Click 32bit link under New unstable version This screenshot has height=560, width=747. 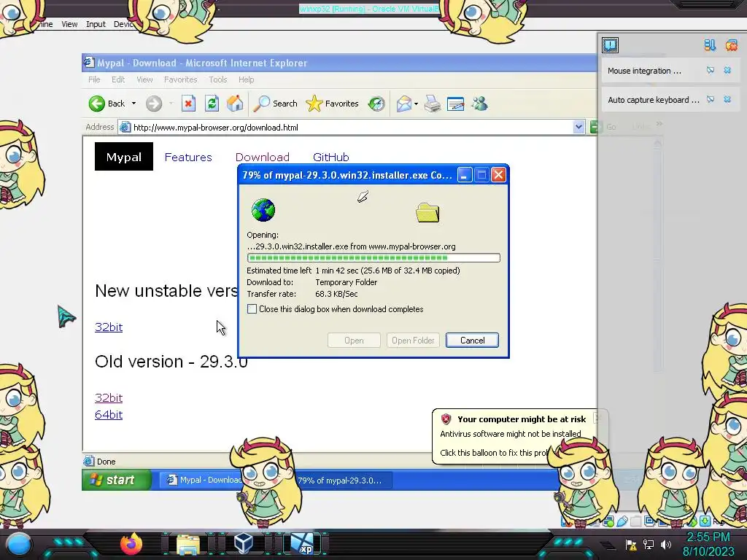tap(109, 327)
